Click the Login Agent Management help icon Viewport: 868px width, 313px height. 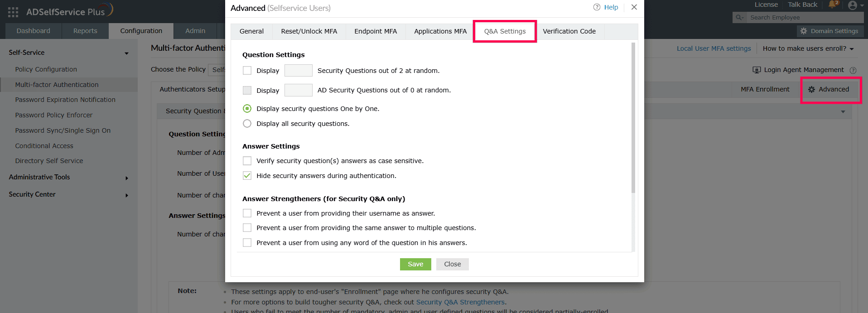[853, 70]
